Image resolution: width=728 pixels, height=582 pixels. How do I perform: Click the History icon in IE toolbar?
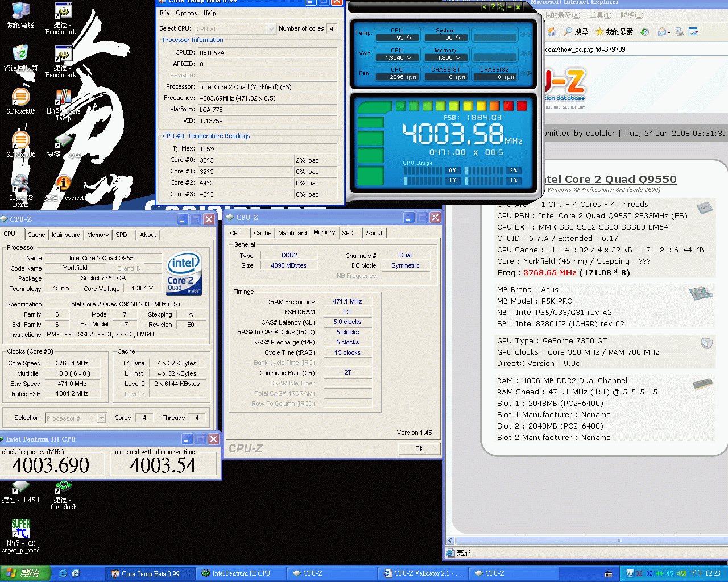click(x=644, y=32)
